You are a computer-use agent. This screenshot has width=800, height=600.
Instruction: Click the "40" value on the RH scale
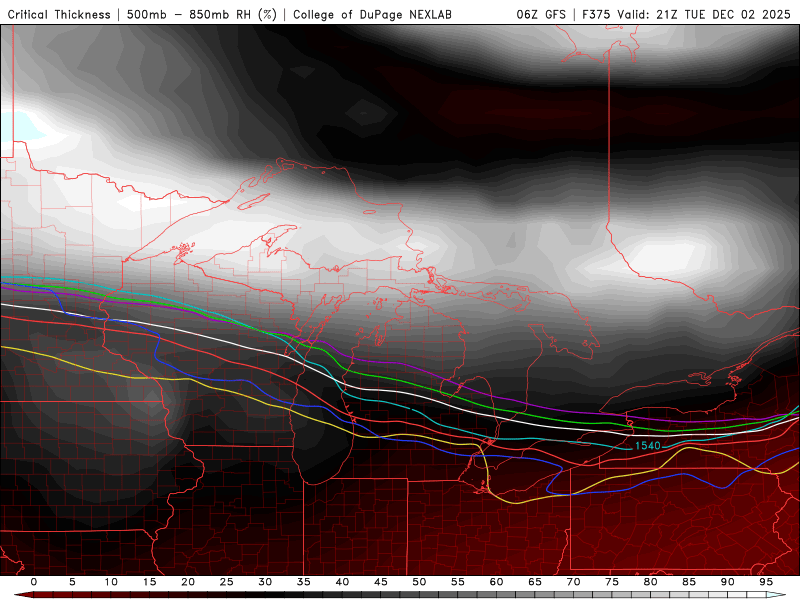click(342, 582)
